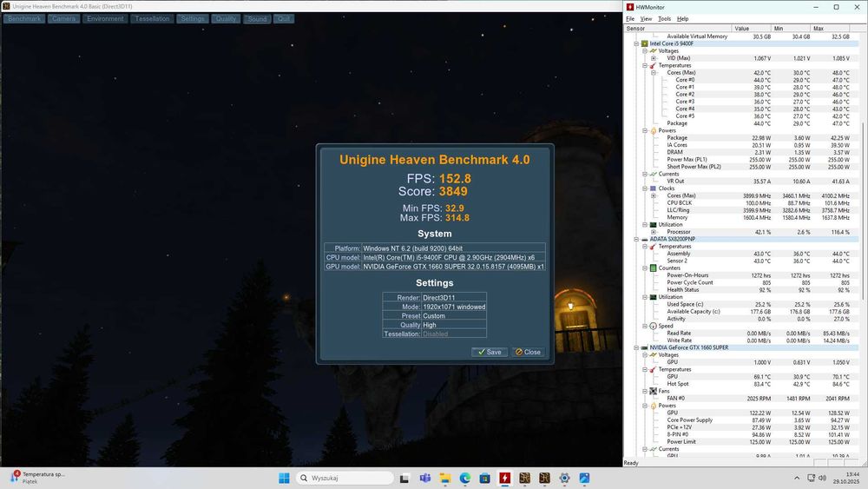Viewport: 868px width, 489px height.
Task: Click the volume icon in the system tray
Action: 823,478
